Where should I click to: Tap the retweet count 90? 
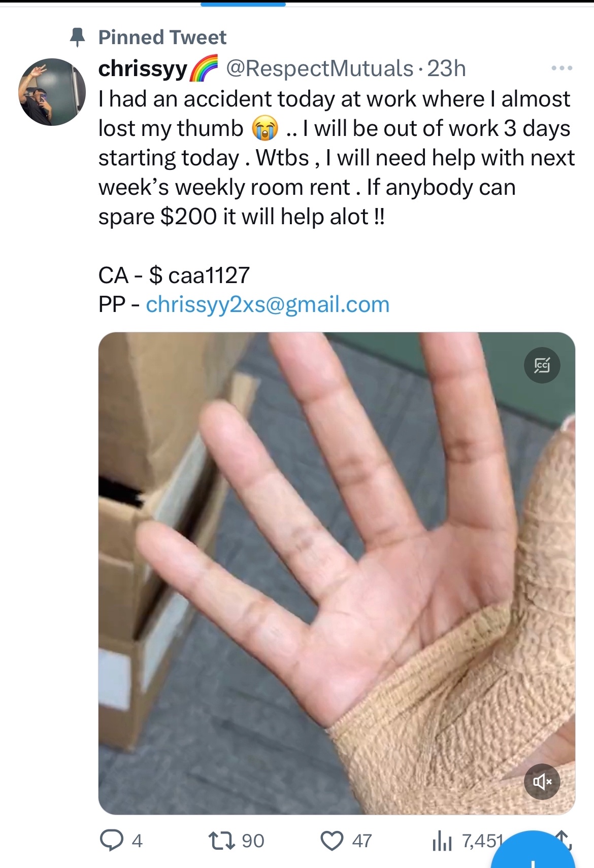tap(253, 841)
